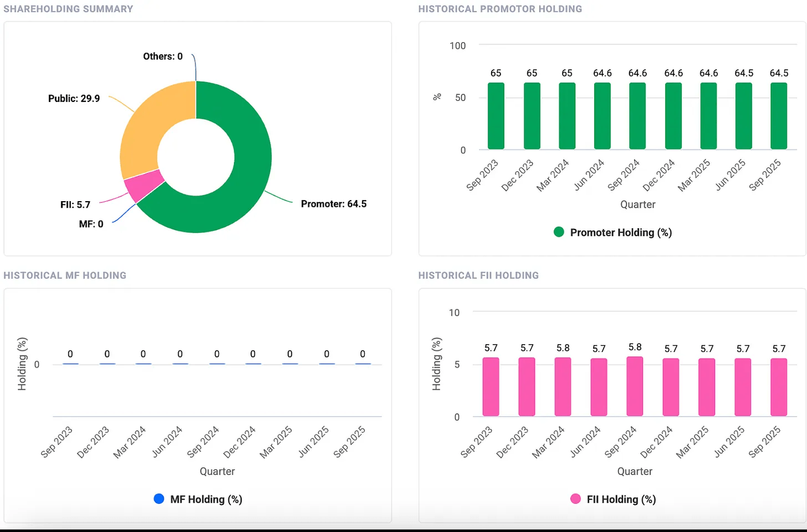Toggle the FII Holding (%) legend label

point(621,499)
